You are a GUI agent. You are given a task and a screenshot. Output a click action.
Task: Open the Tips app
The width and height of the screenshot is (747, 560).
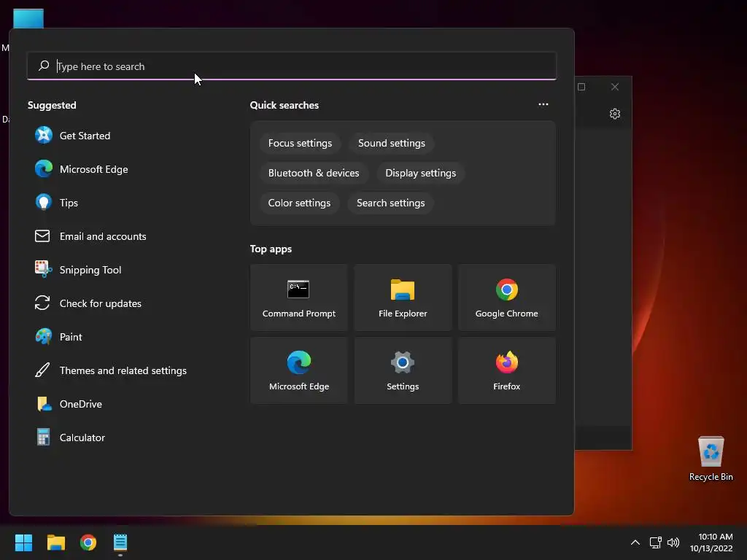[x=56, y=203]
